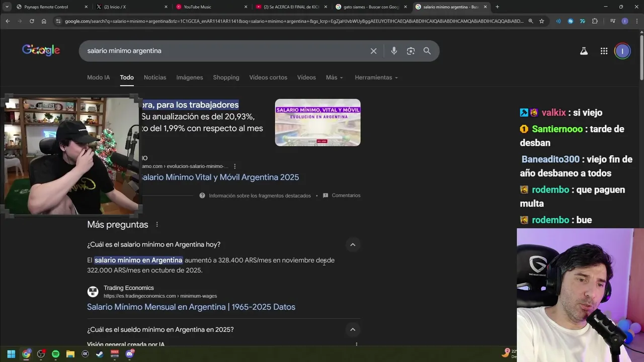Open Chrome three-dot menu
Viewport: 644px width, 362px height.
[x=636, y=21]
